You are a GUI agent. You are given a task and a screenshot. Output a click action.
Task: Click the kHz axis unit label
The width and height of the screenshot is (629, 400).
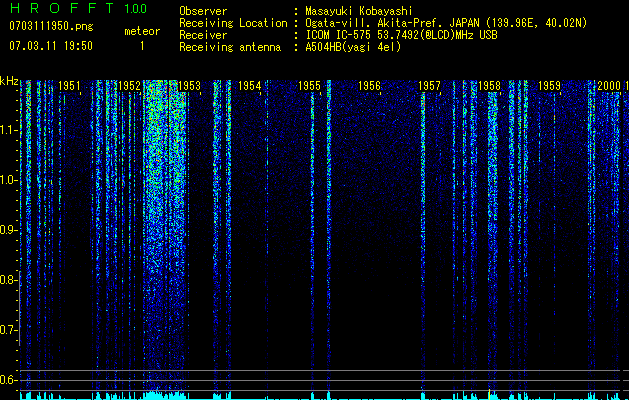coord(9,81)
